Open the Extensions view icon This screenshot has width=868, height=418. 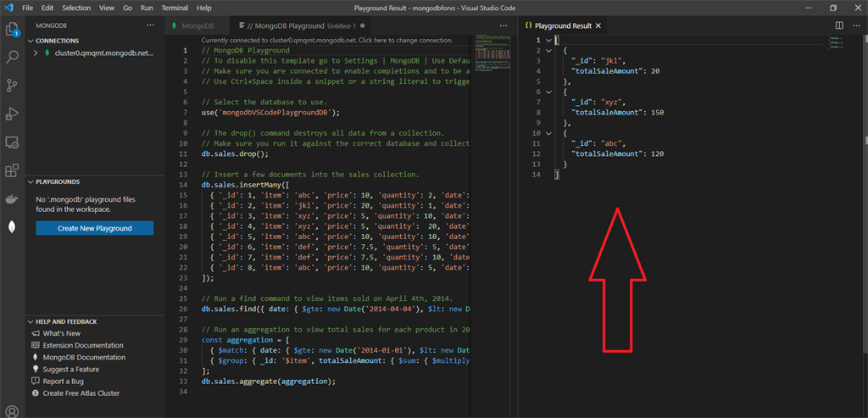tap(12, 170)
